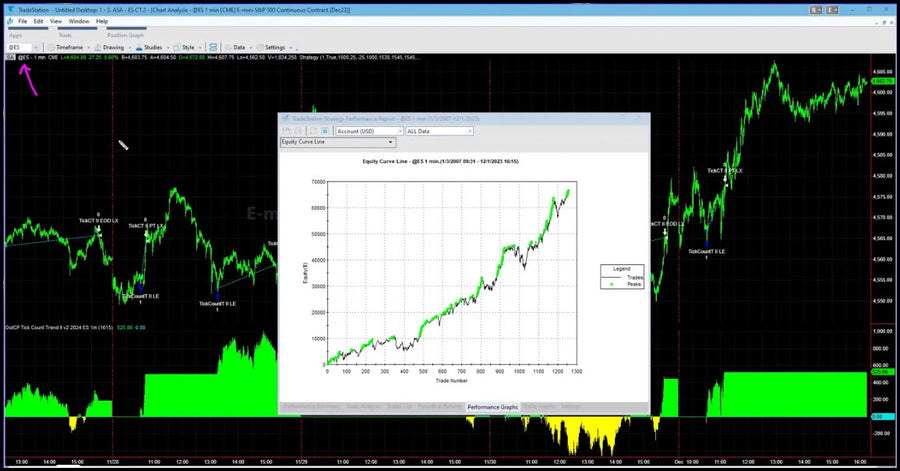
Task: Click the print icon in Performance Report
Action: [298, 131]
